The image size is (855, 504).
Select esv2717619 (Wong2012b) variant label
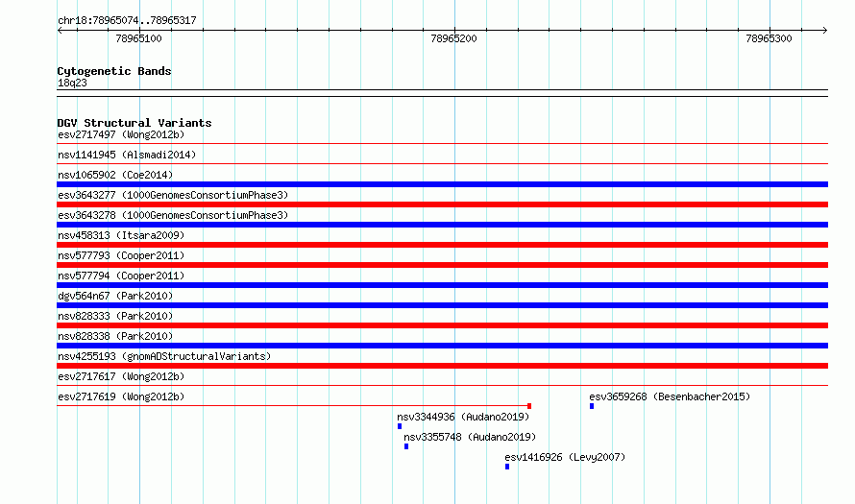(121, 396)
